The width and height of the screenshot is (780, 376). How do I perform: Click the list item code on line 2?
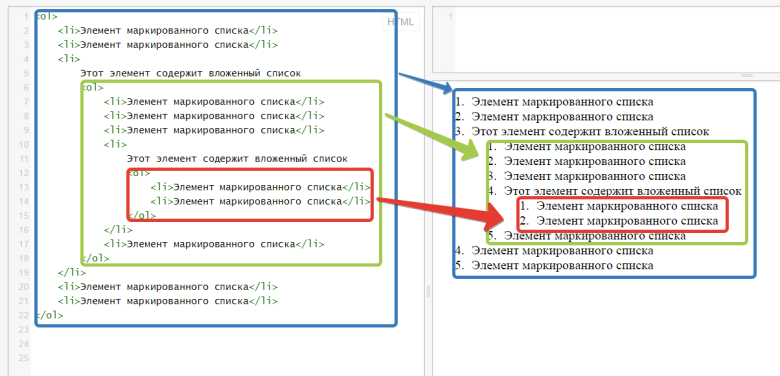168,31
